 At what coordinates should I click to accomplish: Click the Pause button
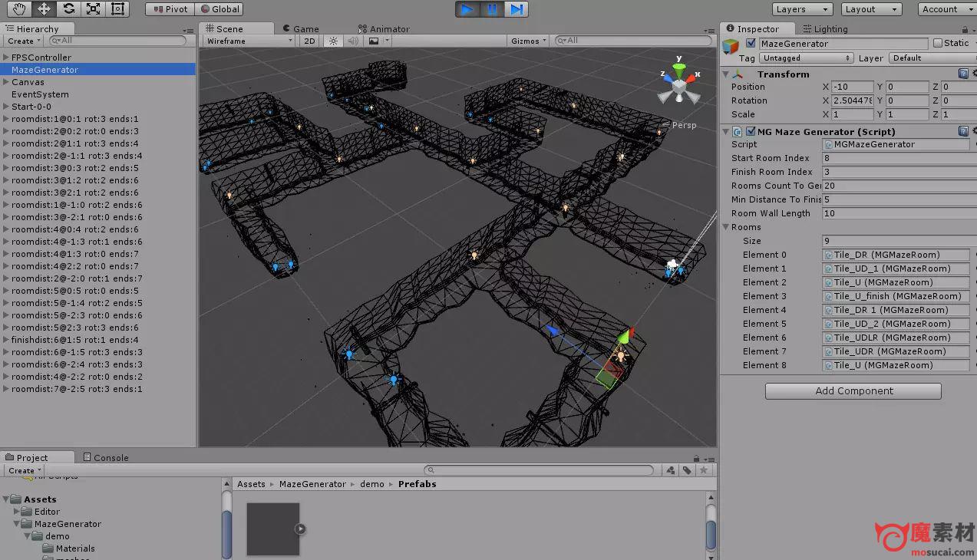pos(492,9)
